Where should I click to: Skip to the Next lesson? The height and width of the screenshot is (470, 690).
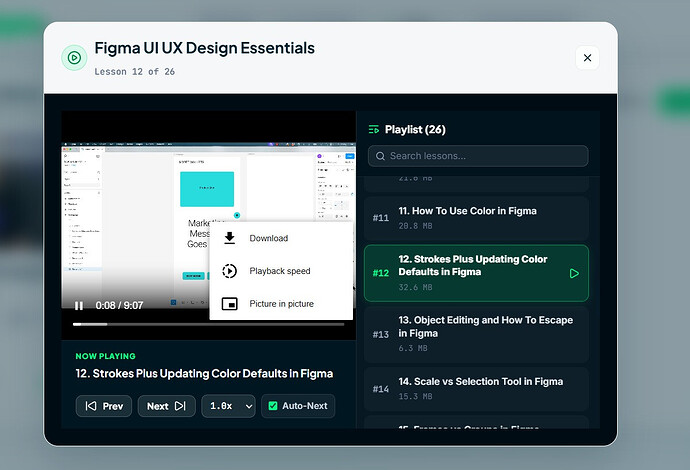click(166, 406)
